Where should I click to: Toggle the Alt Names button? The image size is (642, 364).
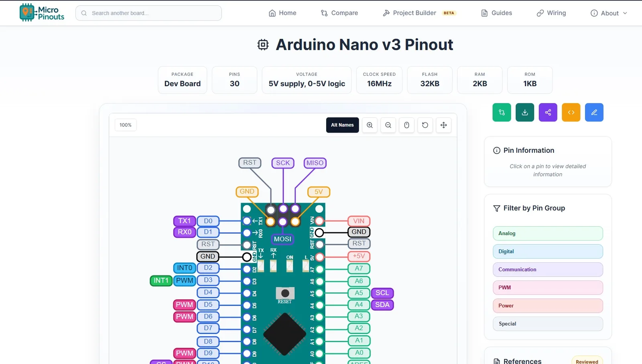(x=342, y=125)
